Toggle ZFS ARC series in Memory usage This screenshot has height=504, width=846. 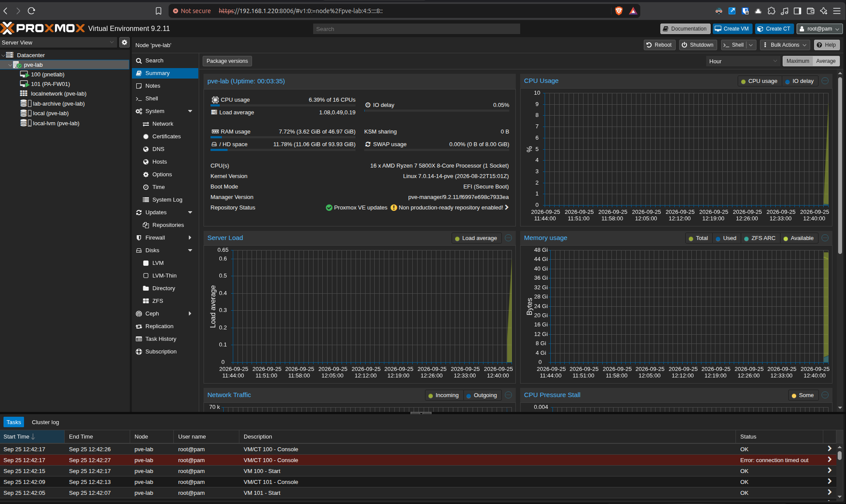coord(760,238)
